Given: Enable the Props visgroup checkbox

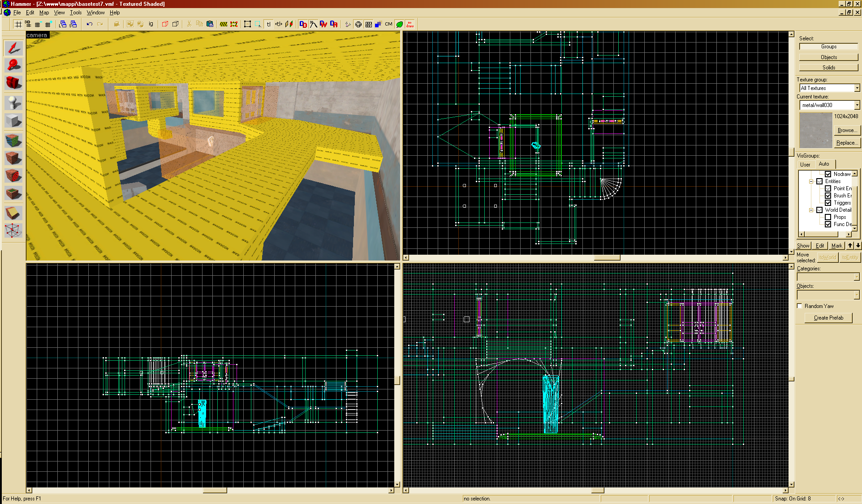Looking at the screenshot, I should coord(828,217).
